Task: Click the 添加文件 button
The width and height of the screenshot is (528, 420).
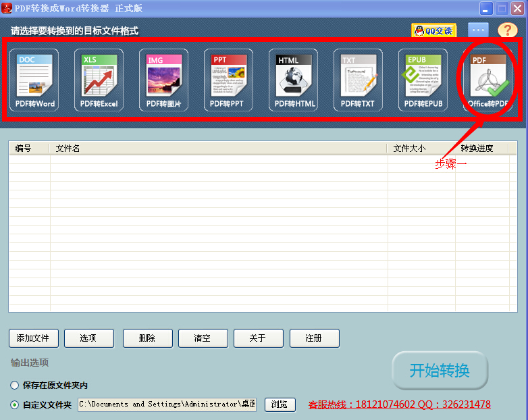Action: click(34, 338)
